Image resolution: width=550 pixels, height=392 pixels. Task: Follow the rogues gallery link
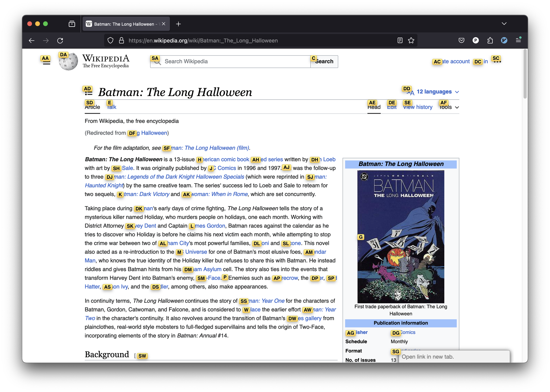pos(304,318)
